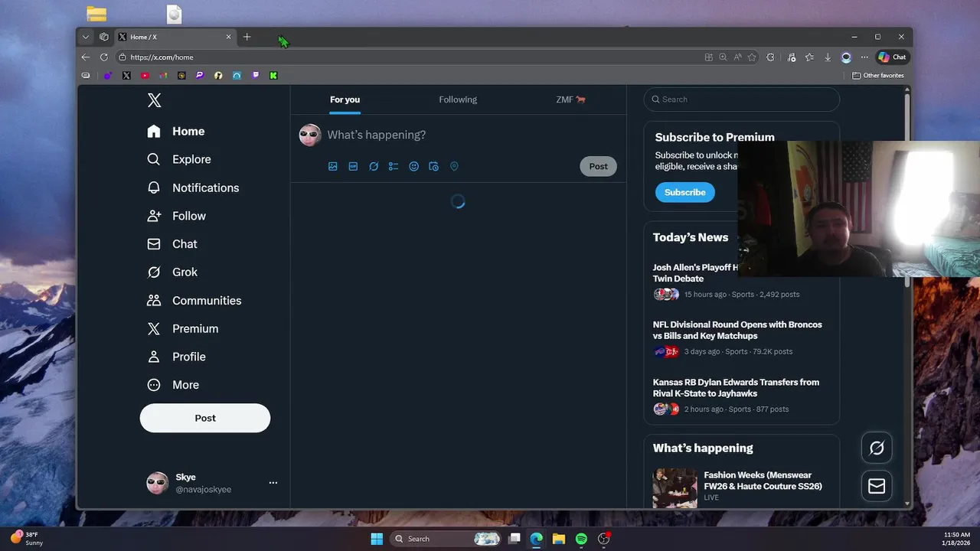The image size is (980, 551).
Task: Open the floating Grok button
Action: pyautogui.click(x=877, y=448)
